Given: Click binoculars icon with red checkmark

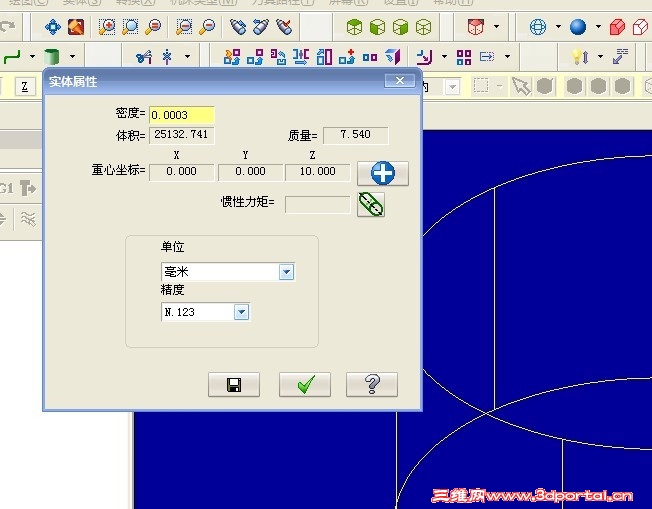Looking at the screenshot, I should click(284, 27).
